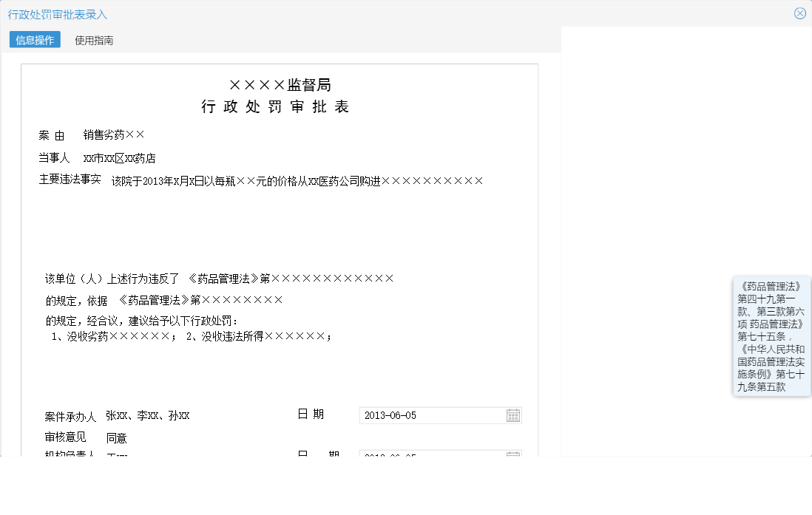The width and height of the screenshot is (812, 515).
Task: Click the 行政处罚审批表 form title
Action: [x=277, y=106]
